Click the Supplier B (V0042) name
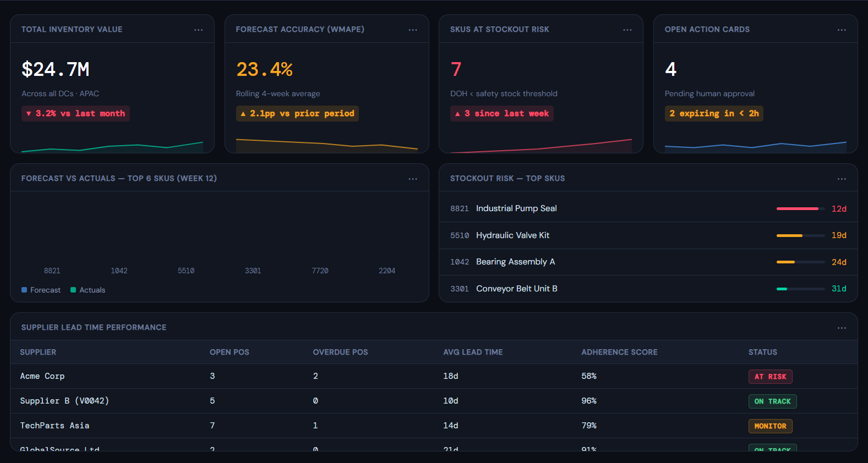This screenshot has height=463, width=868. click(x=64, y=401)
